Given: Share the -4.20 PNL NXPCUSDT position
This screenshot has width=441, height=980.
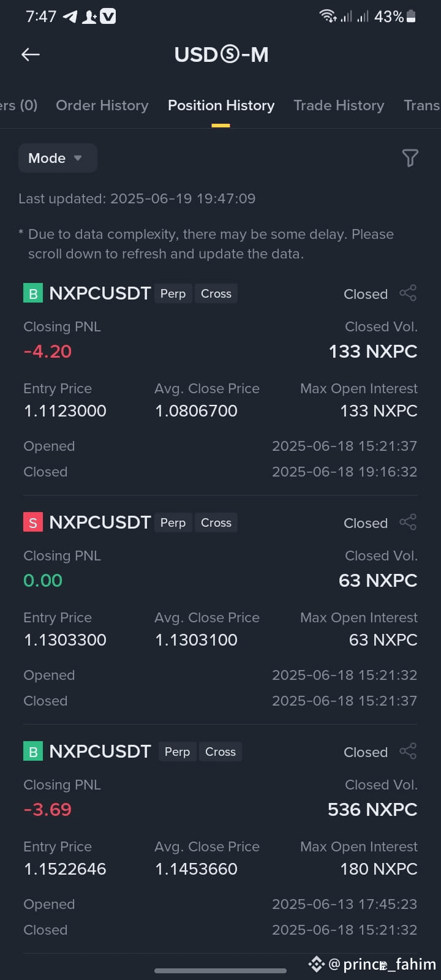Looking at the screenshot, I should tap(408, 293).
